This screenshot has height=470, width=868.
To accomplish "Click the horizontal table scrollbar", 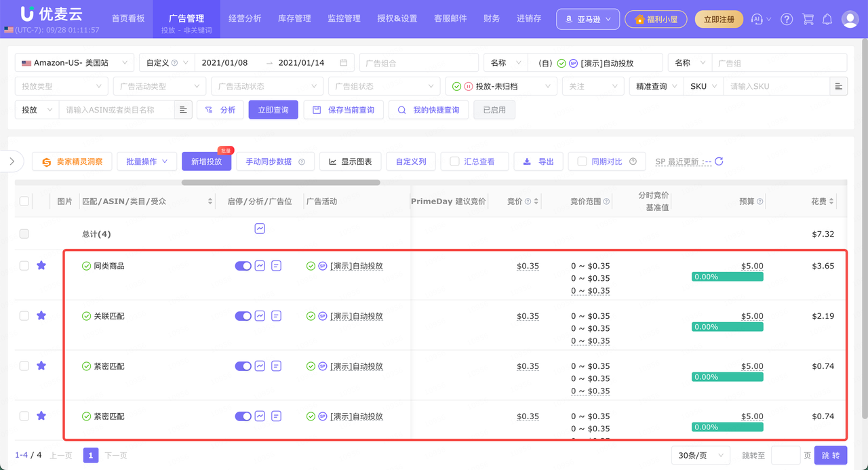I will coord(281,182).
